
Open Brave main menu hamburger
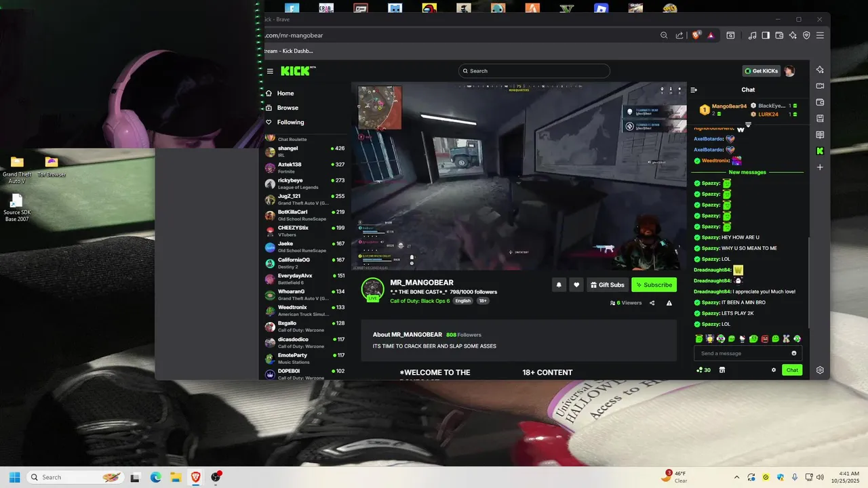[820, 35]
